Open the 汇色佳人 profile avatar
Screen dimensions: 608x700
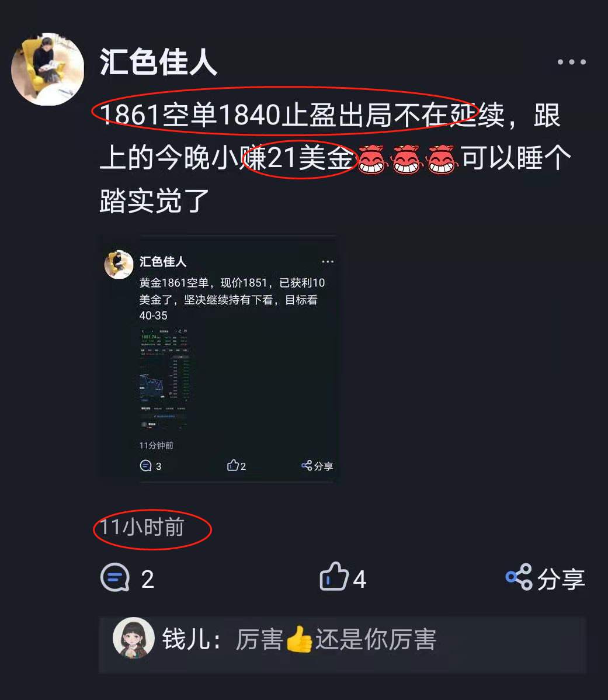pyautogui.click(x=48, y=69)
